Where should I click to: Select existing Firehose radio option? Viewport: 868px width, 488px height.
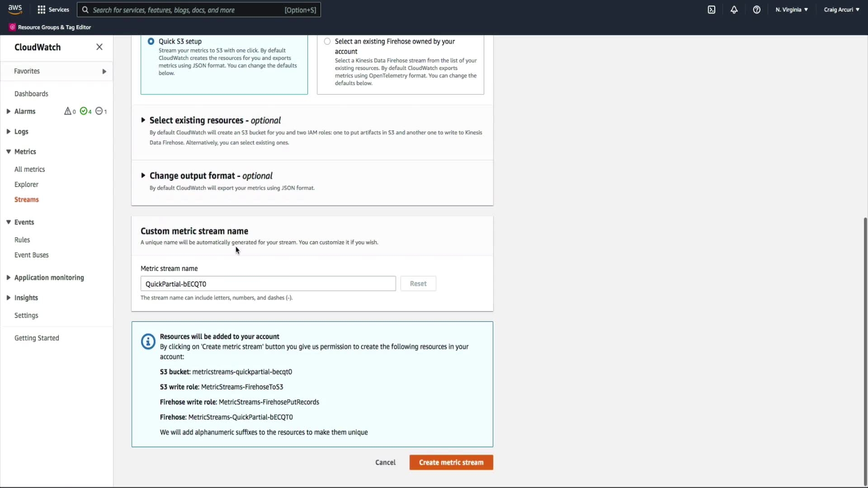(327, 41)
